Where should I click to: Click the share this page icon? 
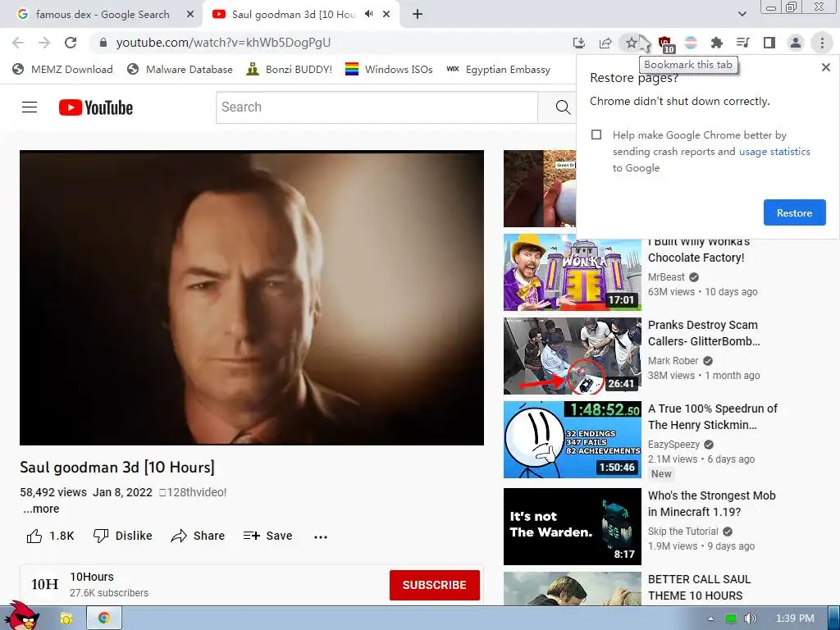(x=605, y=43)
